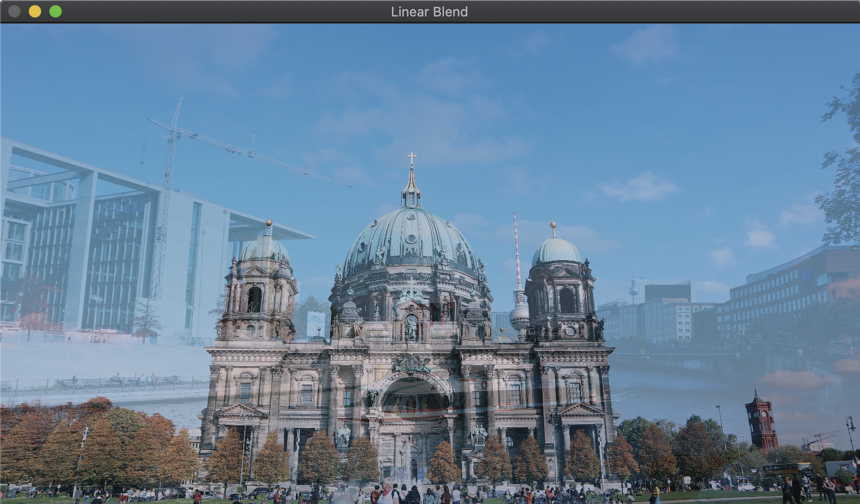Minimize the Linear Blend window
This screenshot has height=504, width=860.
35,11
